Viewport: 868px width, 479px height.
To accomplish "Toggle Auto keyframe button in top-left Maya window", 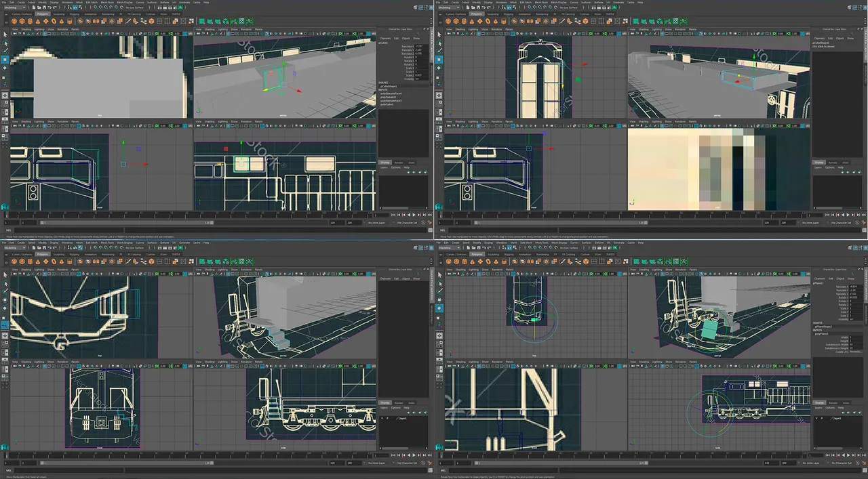I will (423, 224).
